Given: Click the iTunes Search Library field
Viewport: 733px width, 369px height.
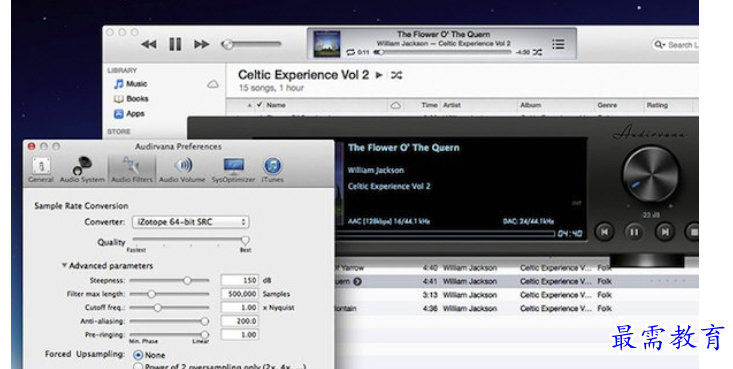Looking at the screenshot, I should [676, 45].
